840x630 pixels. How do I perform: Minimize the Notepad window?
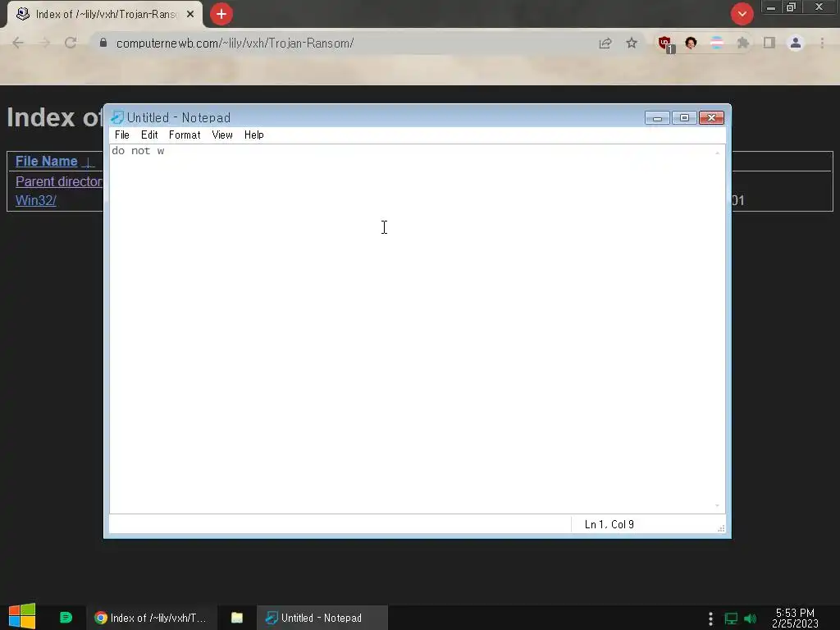657,118
